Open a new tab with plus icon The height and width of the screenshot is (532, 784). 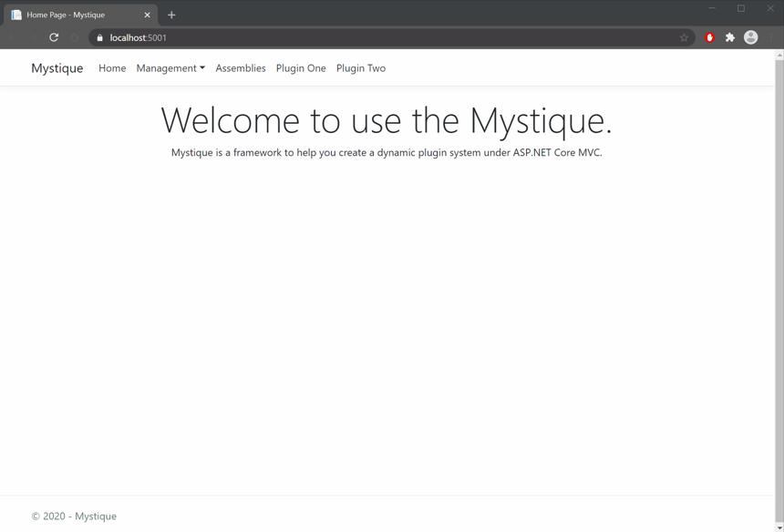click(x=171, y=15)
